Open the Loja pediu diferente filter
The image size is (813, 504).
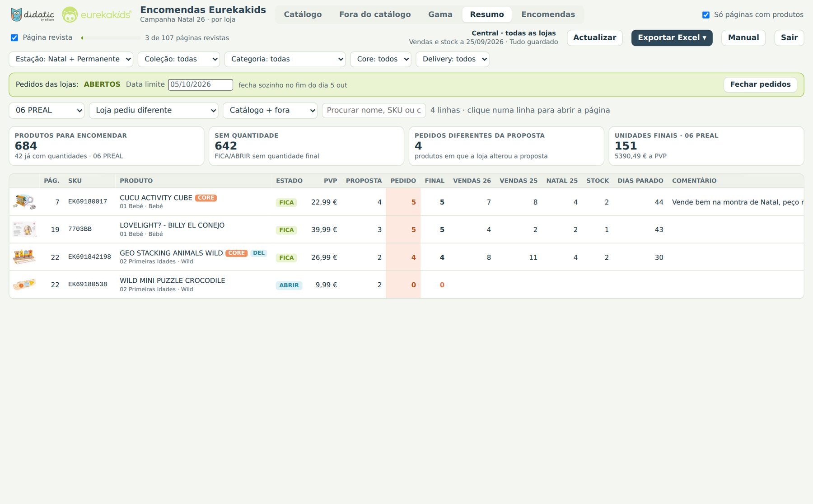coord(154,111)
